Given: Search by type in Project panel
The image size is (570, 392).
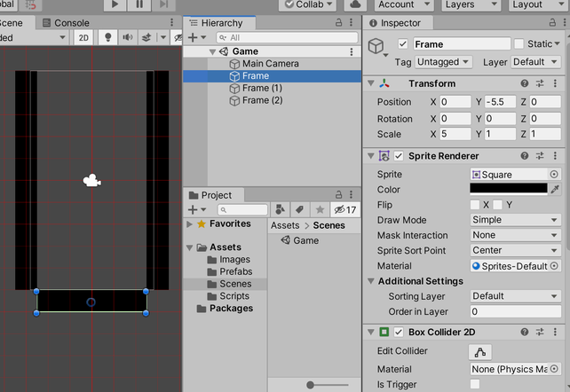Looking at the screenshot, I should 280,209.
